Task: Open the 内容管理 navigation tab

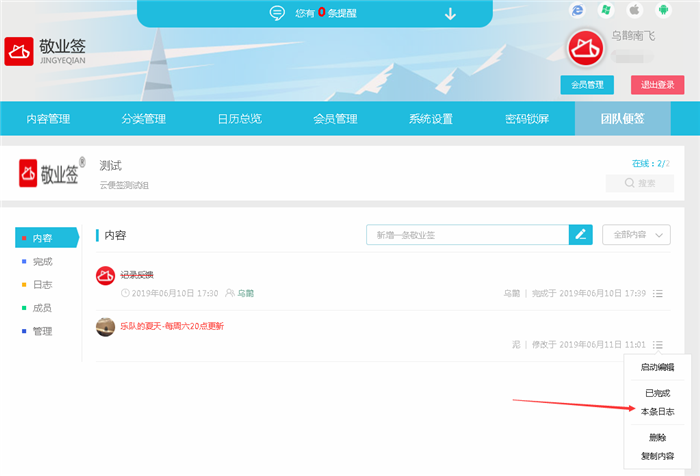Action: coord(48,119)
